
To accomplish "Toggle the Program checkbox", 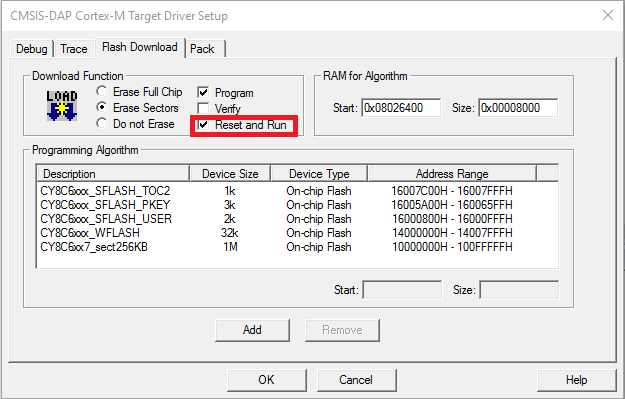I will tap(203, 93).
